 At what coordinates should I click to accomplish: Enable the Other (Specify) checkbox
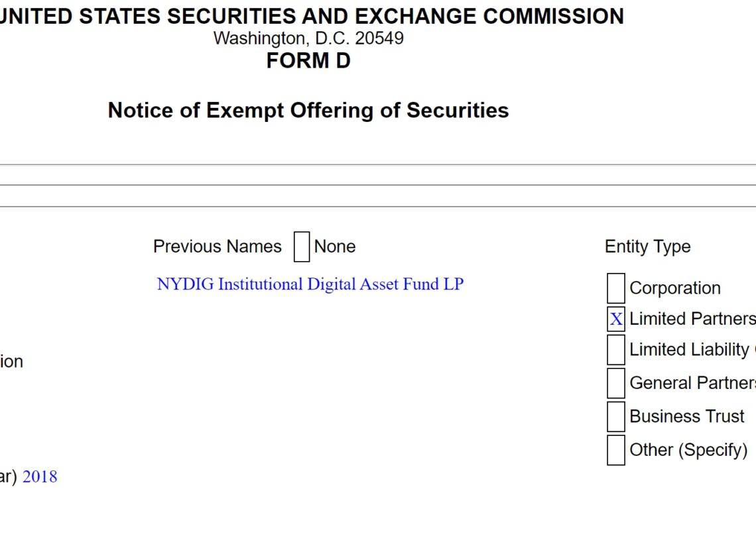pos(616,450)
